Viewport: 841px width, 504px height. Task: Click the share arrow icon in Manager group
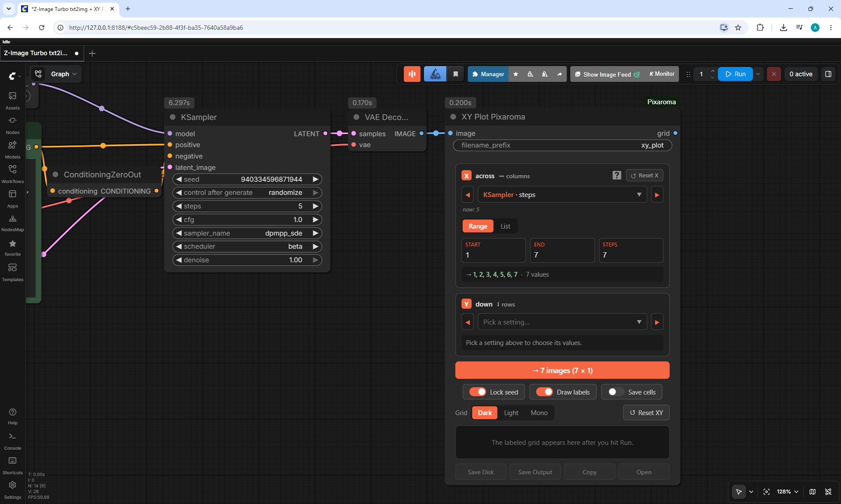coord(559,74)
